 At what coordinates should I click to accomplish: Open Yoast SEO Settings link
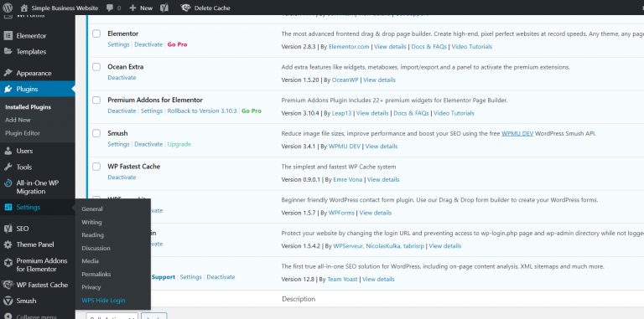[x=190, y=277]
